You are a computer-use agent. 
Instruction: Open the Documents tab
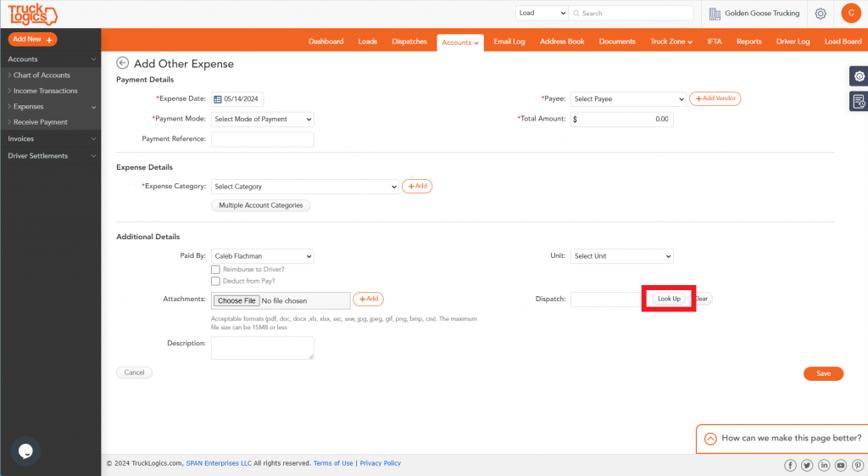[x=617, y=42]
